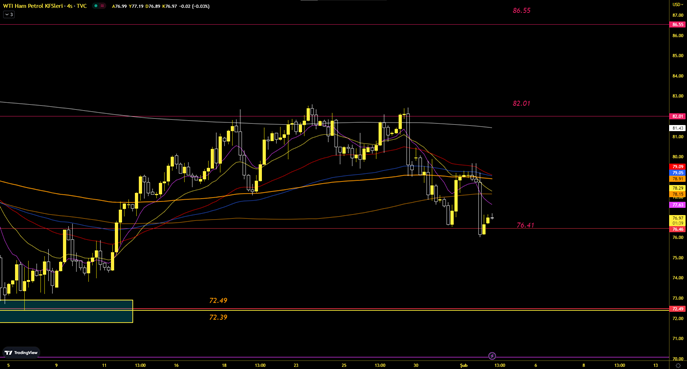Click the Şub month label on time axis
Screen dimensions: 687x369
point(463,365)
